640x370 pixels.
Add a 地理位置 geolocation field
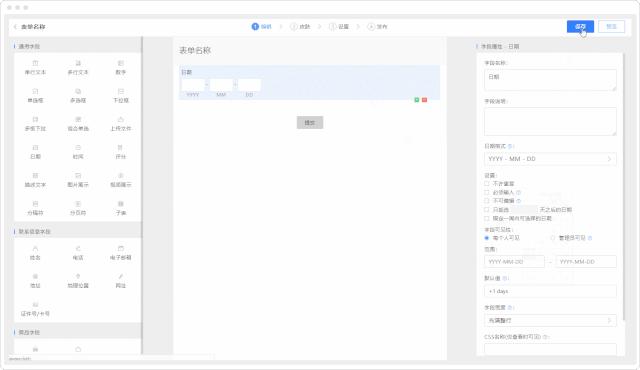[78, 281]
